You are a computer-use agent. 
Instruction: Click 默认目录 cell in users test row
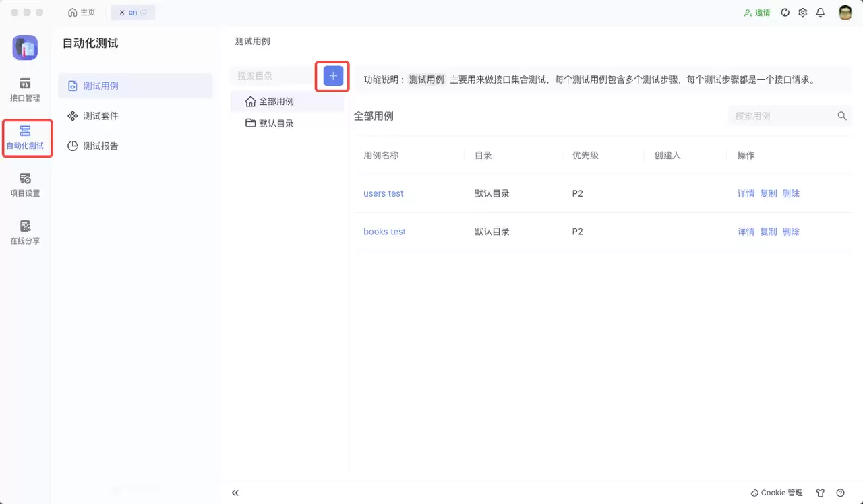pyautogui.click(x=492, y=193)
